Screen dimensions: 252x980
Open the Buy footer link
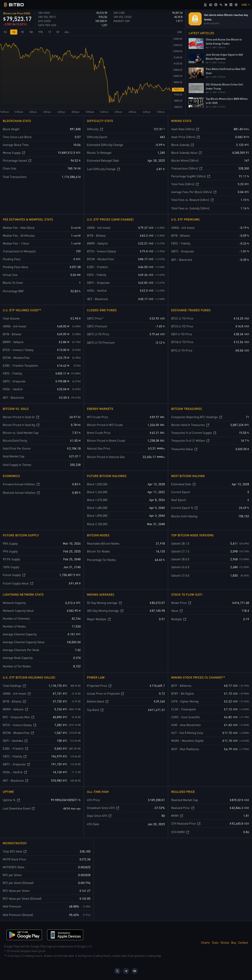point(234,943)
